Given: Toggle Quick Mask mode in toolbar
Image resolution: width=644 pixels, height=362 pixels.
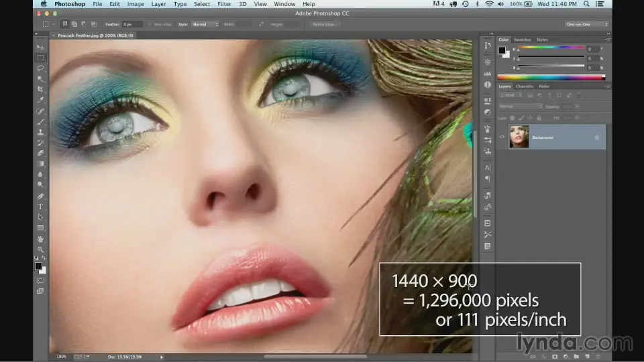Looking at the screenshot, I should [40, 280].
